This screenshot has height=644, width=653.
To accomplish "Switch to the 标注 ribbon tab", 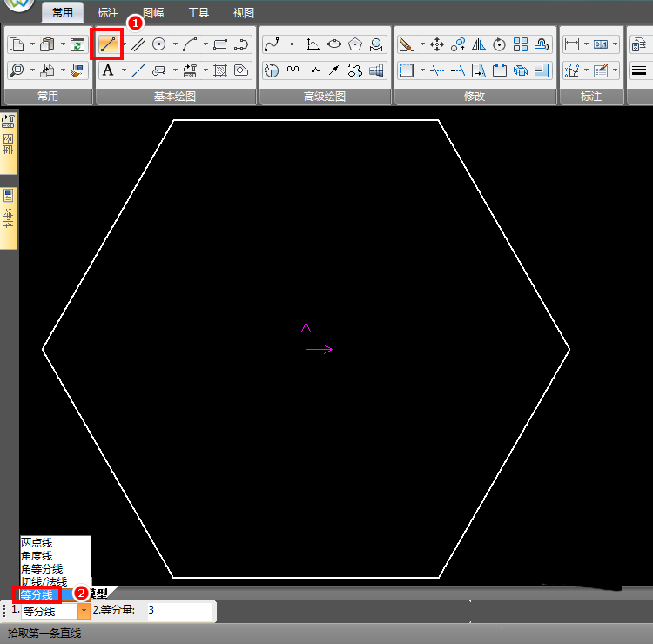I will (108, 13).
